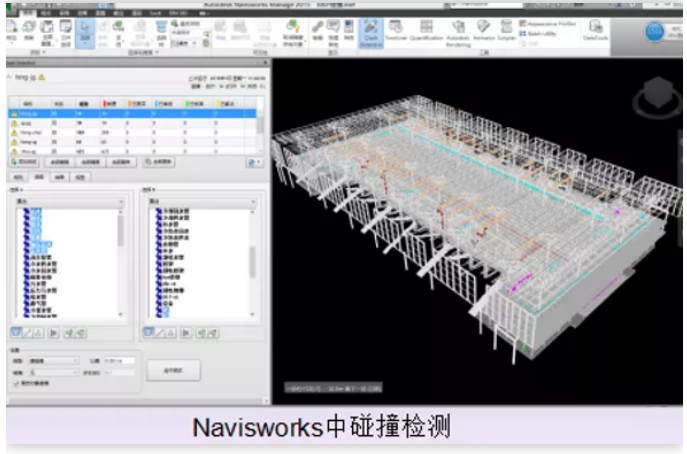Click the use current selection icon under left tree
This screenshot has width=687, height=454.
(69, 333)
